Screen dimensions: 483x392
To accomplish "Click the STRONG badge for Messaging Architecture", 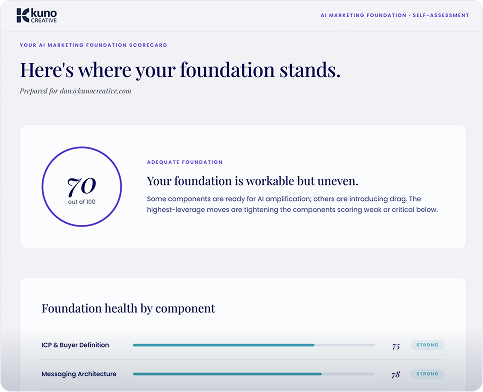I will click(x=427, y=374).
